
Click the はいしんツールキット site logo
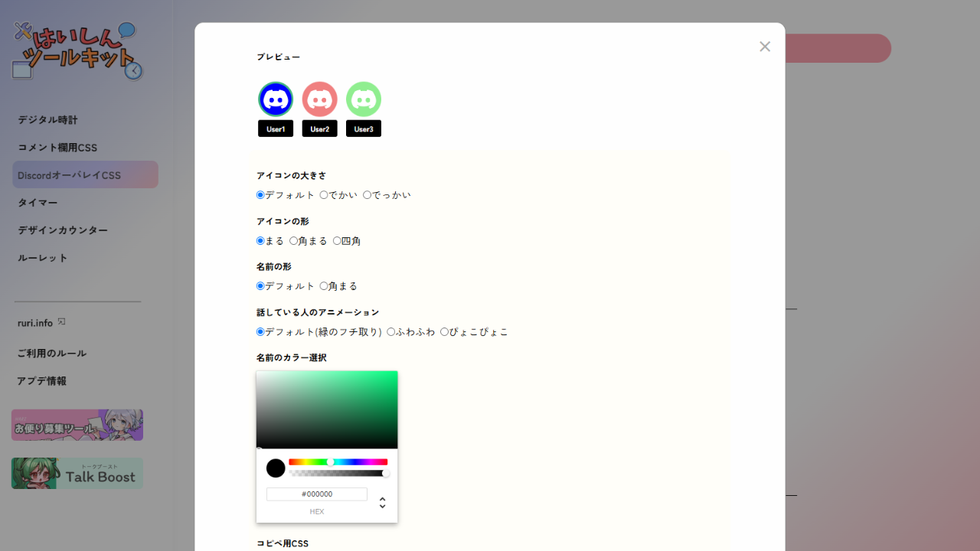point(74,47)
